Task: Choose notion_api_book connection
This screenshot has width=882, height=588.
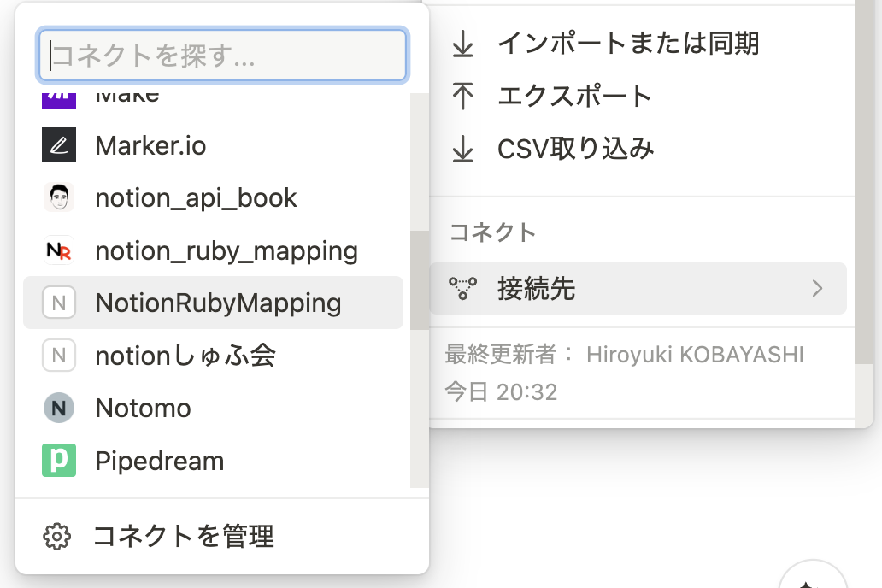Action: coord(213,197)
